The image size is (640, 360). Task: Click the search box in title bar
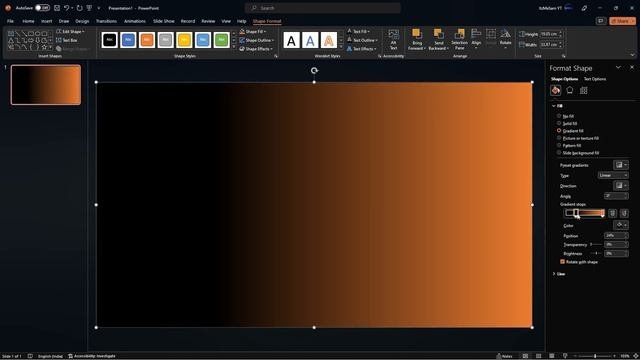322,8
